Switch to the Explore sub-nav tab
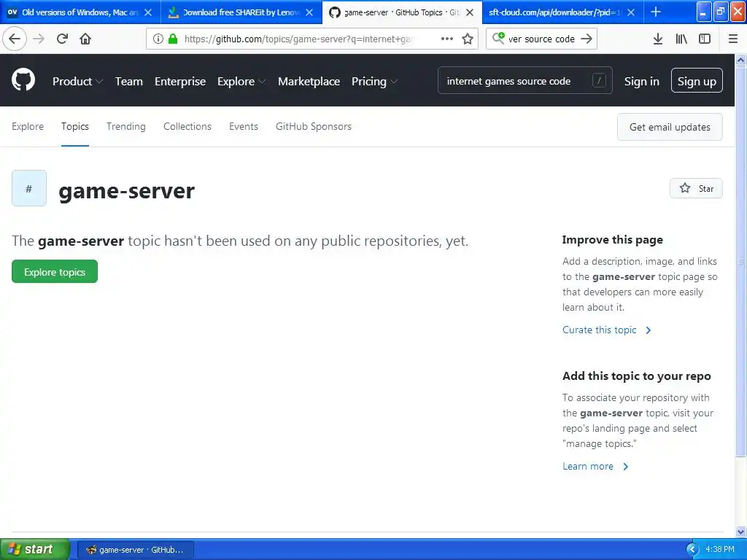747x560 pixels. click(28, 126)
